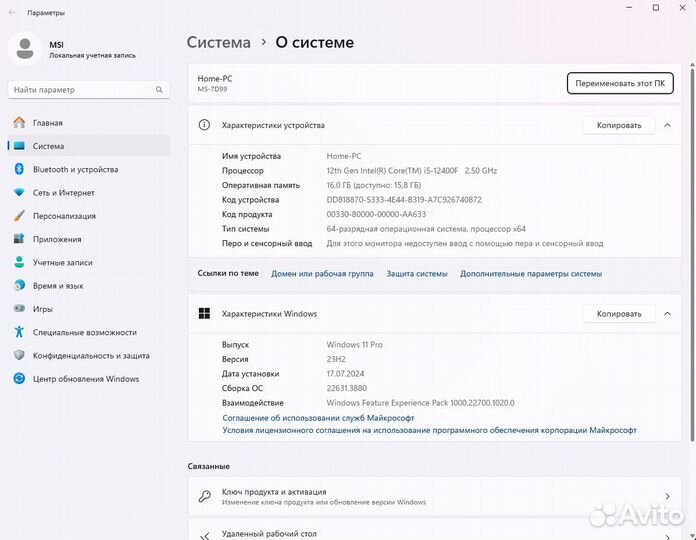Click the MSI user avatar

pyautogui.click(x=25, y=49)
